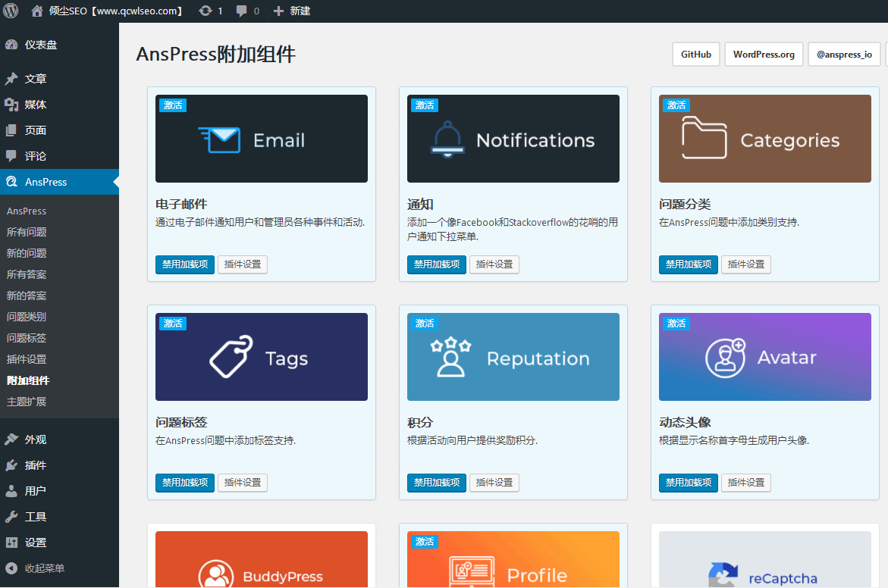Click the Avatar banner thumbnail
The height and width of the screenshot is (588, 888).
(x=765, y=357)
